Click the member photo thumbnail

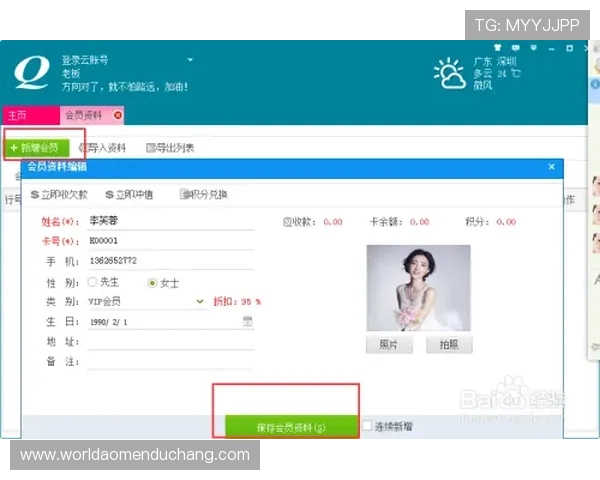click(418, 288)
